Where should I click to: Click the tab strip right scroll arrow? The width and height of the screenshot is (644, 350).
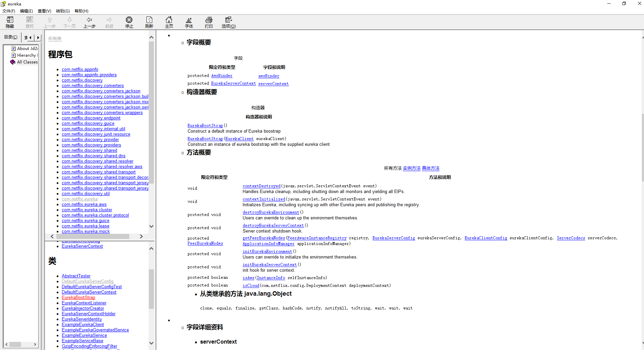pos(38,37)
